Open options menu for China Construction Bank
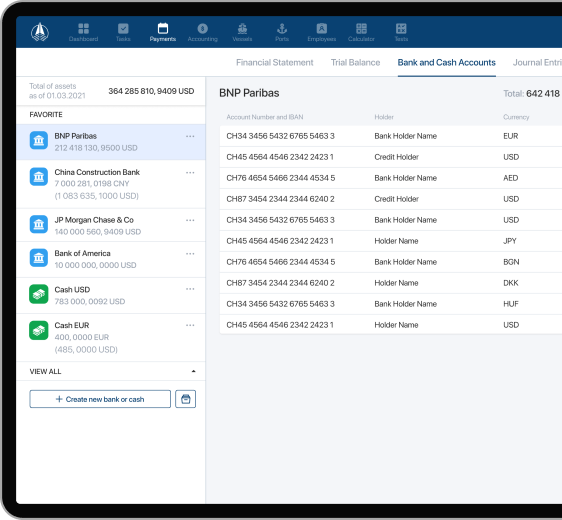 pos(190,172)
